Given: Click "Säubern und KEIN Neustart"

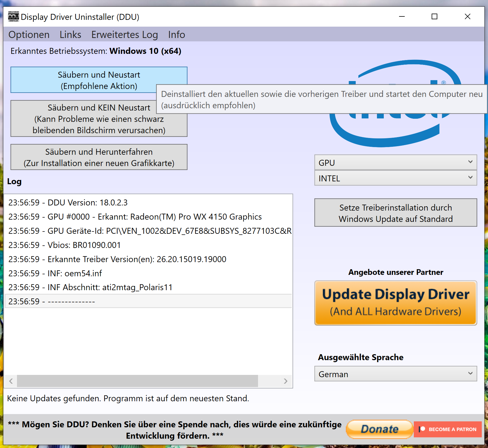Looking at the screenshot, I should point(99,119).
